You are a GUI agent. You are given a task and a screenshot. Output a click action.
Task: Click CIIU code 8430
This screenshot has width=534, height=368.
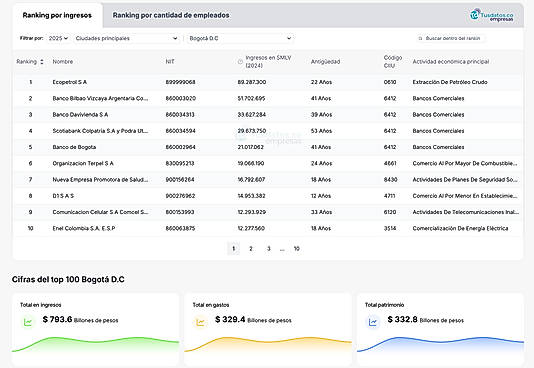tap(390, 180)
